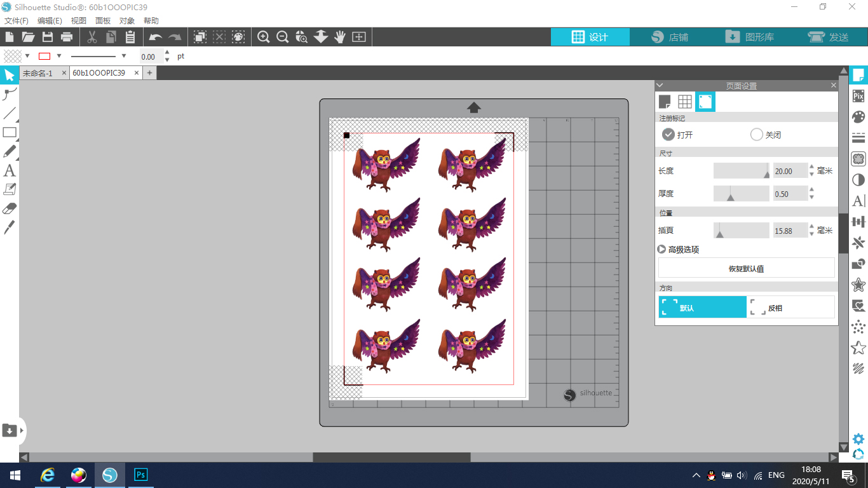Select the Knife tool

(x=10, y=227)
